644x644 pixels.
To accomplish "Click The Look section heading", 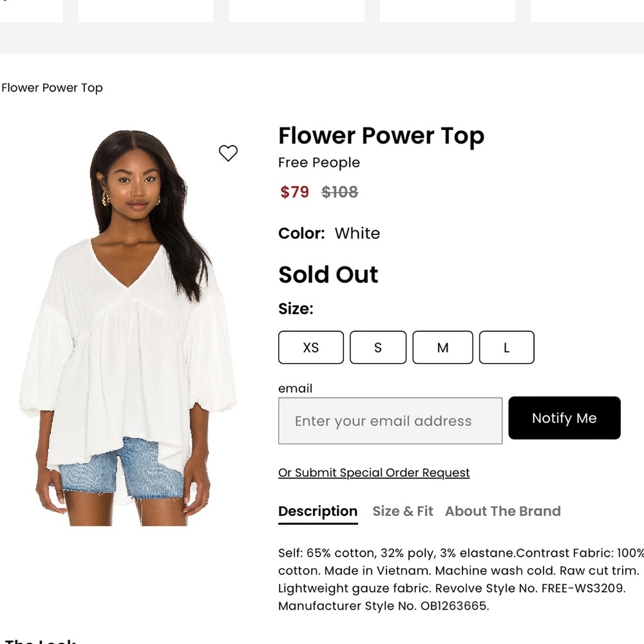I will [39, 641].
